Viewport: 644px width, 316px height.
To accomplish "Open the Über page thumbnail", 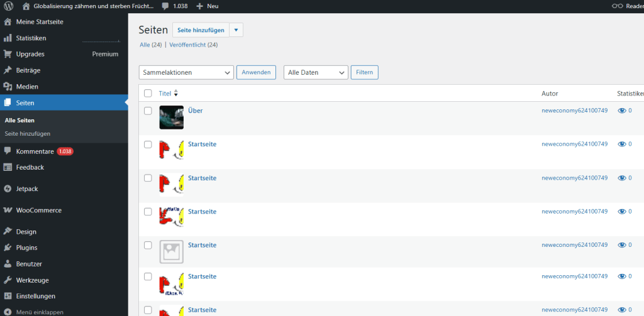I will point(171,117).
